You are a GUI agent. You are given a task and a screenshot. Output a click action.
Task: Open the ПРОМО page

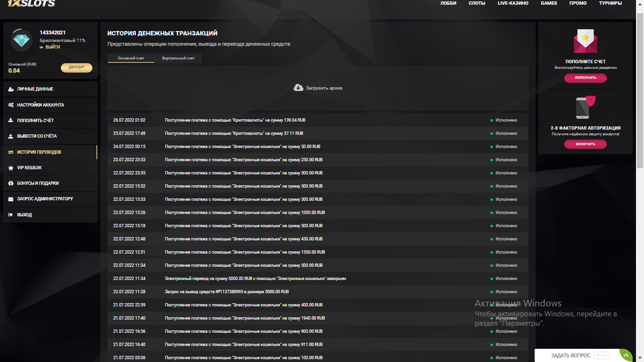pyautogui.click(x=578, y=3)
